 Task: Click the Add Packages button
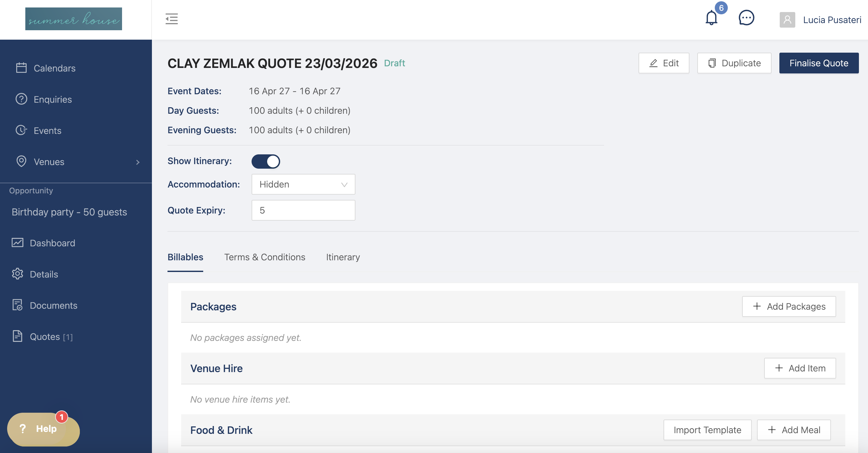pos(788,306)
